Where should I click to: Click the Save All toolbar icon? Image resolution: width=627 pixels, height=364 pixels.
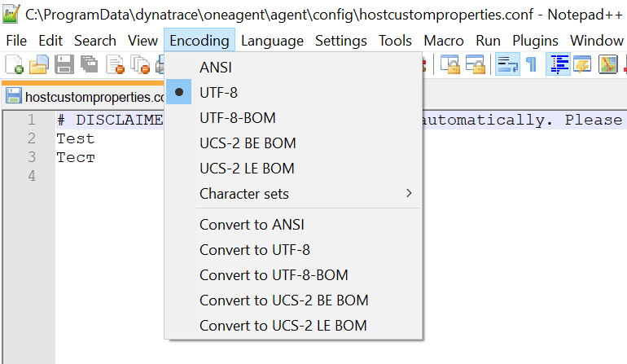click(89, 64)
